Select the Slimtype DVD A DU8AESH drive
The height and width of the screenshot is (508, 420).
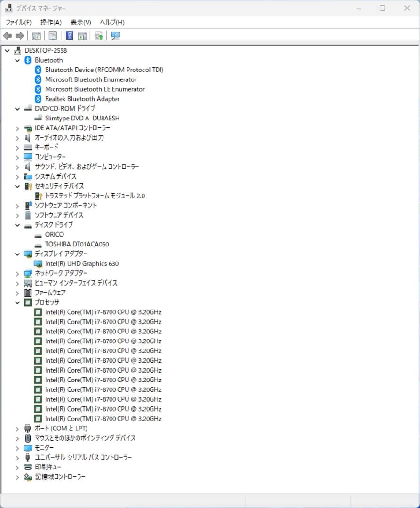coord(81,118)
